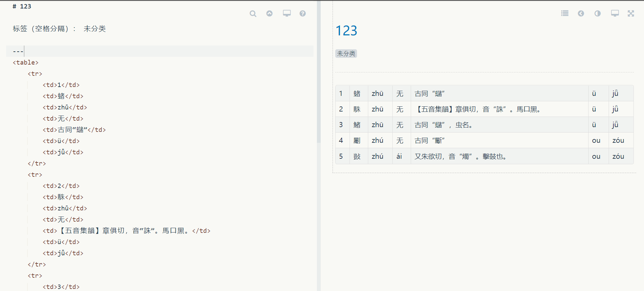Click the monitor icon in preview toolbar
Viewport: 644px width, 291px height.
pyautogui.click(x=615, y=13)
